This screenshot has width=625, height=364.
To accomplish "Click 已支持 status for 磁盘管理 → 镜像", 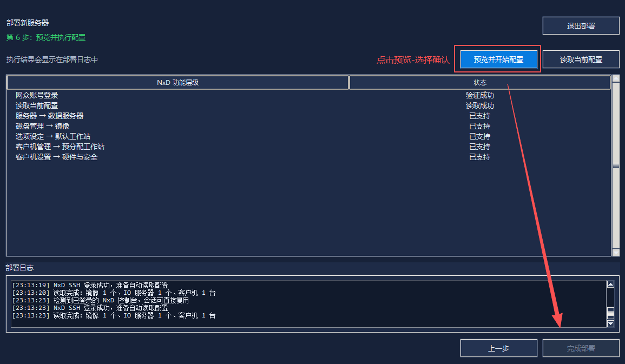I will [x=480, y=126].
